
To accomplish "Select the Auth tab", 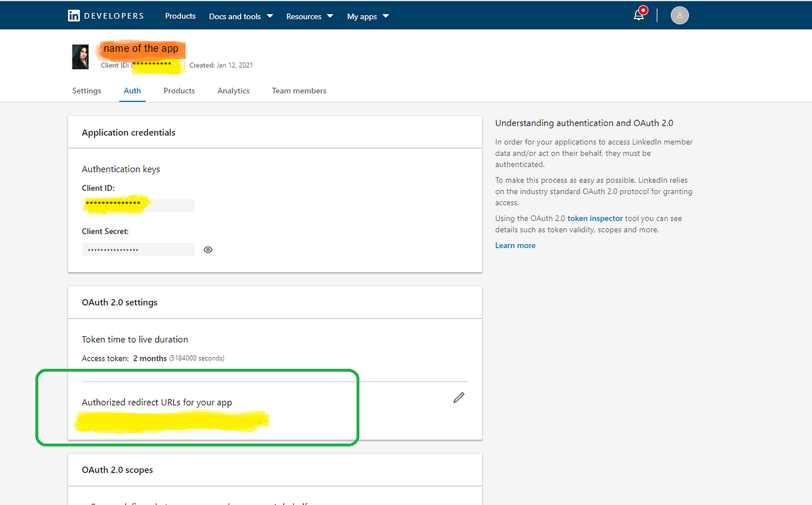I will coord(132,90).
